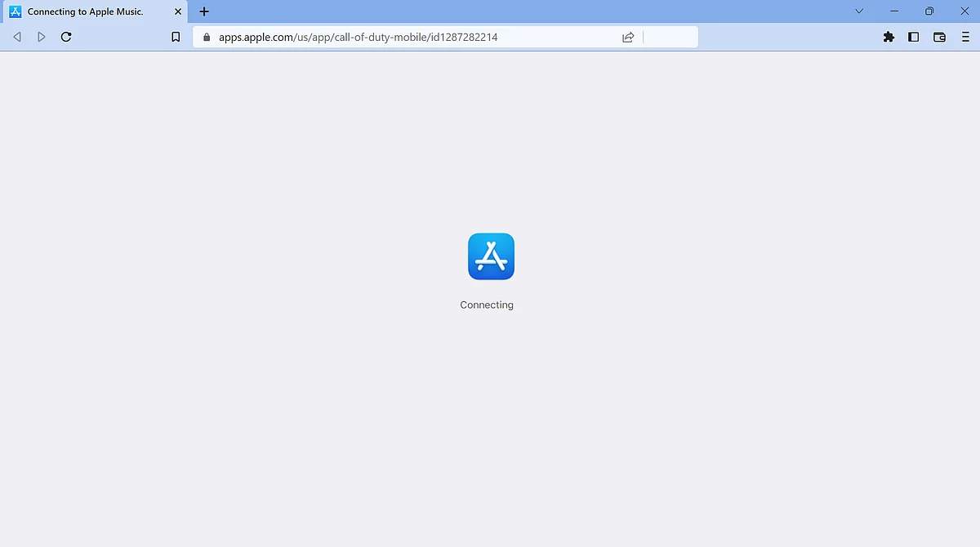Select the Connecting to Apple Music tab

pos(96,11)
